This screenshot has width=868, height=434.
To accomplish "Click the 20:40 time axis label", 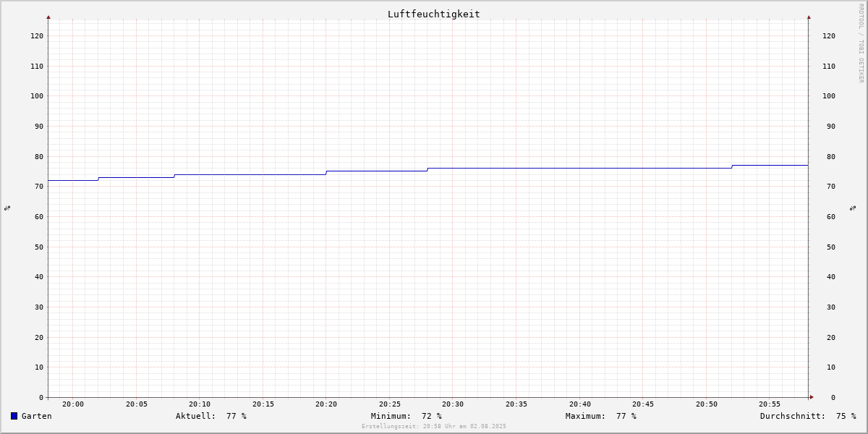I will (580, 404).
